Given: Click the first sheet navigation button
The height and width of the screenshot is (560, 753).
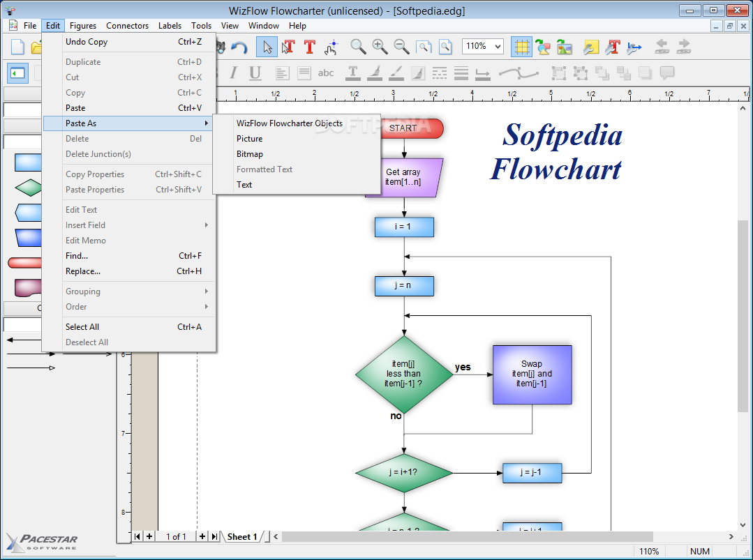Looking at the screenshot, I should coord(137,536).
